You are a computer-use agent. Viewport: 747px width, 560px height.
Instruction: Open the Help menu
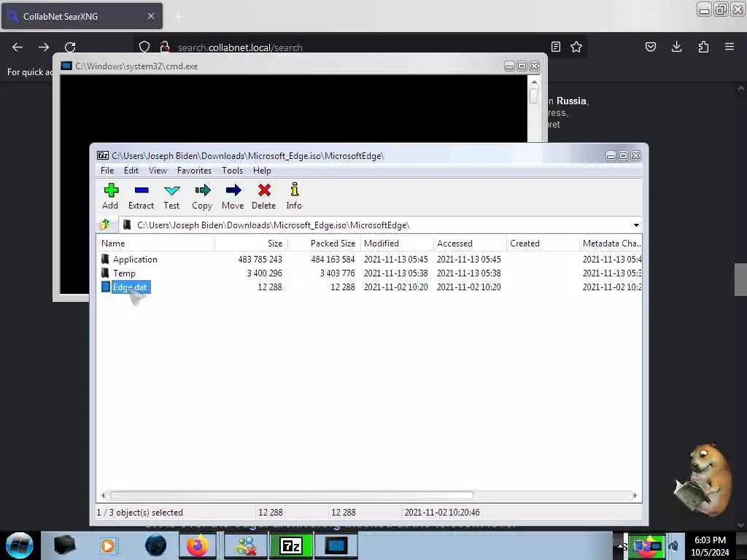click(x=262, y=171)
